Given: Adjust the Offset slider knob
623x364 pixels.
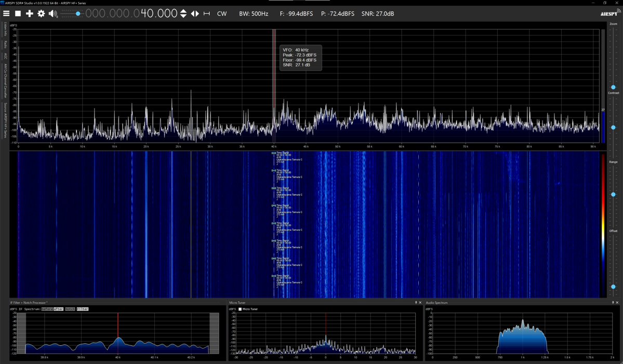Looking at the screenshot, I should pos(613,287).
